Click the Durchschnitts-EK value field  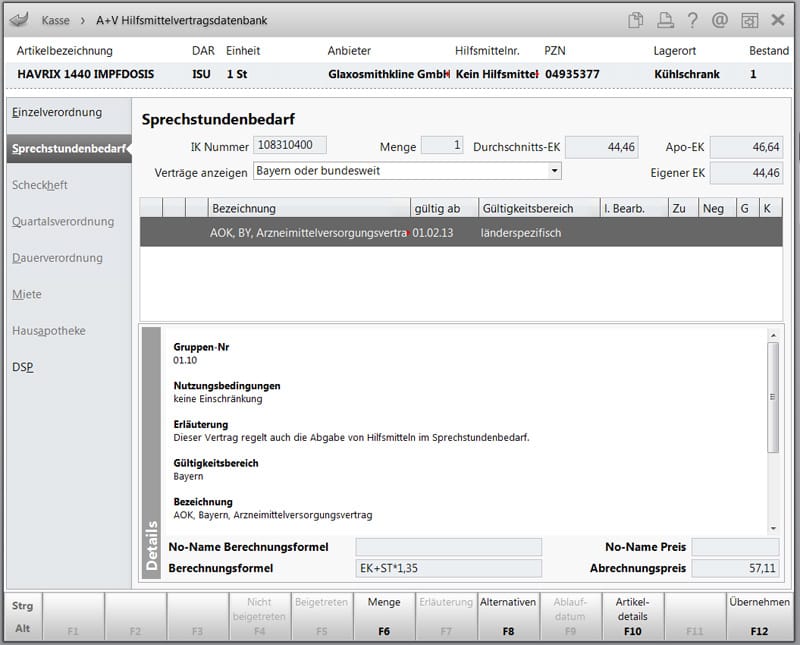(602, 147)
